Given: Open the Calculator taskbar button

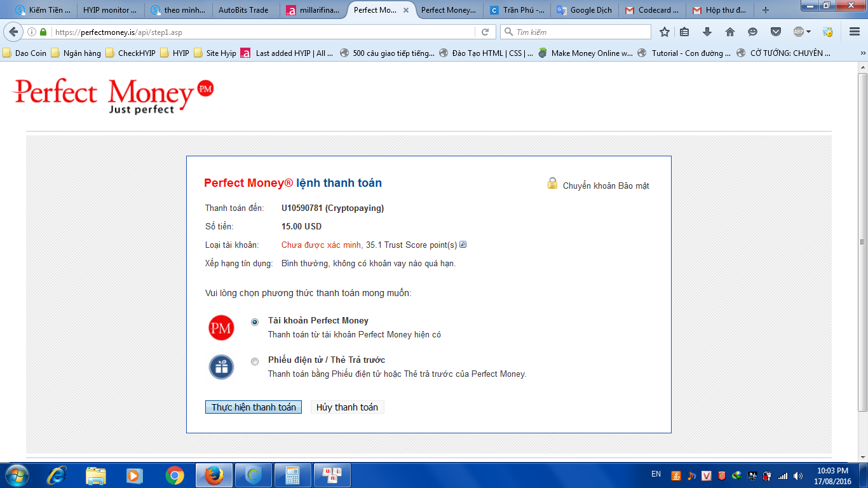Looking at the screenshot, I should tap(292, 475).
